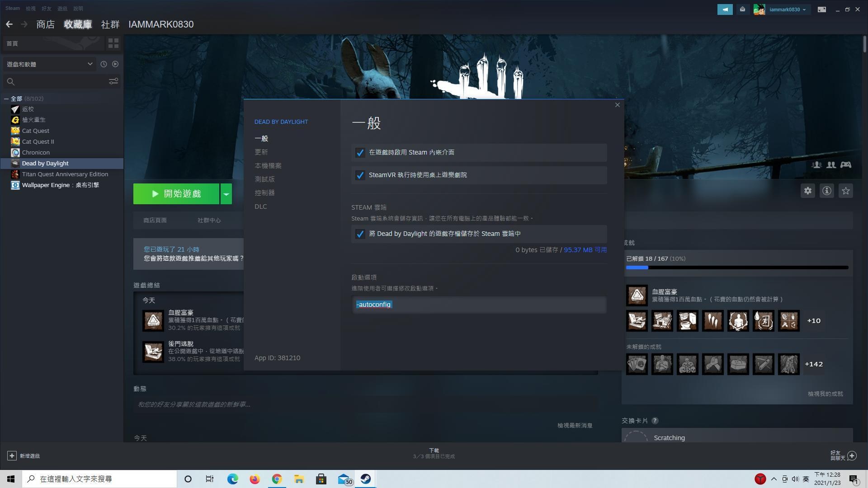The image size is (868, 488).
Task: Open the DLC settings tab
Action: 261,206
